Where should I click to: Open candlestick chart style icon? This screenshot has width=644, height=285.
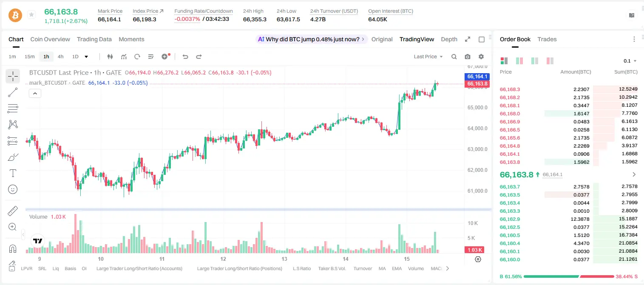point(110,57)
